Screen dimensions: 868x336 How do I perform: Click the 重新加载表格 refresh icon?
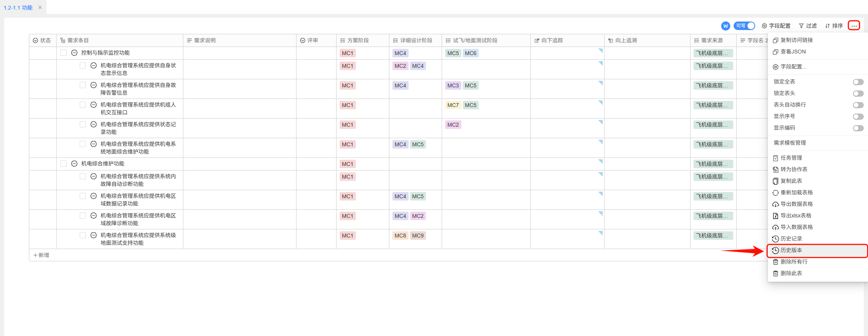pos(776,192)
